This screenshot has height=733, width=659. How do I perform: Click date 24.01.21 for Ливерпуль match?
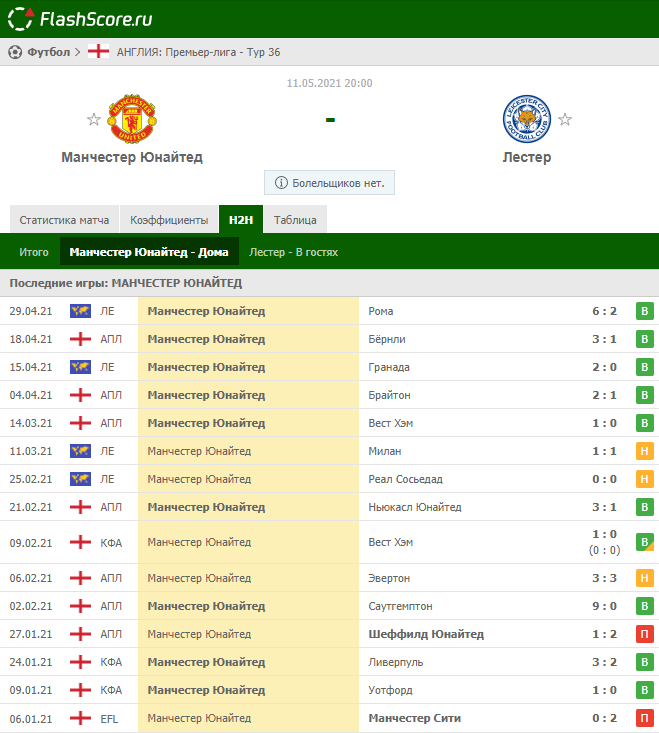[31, 662]
